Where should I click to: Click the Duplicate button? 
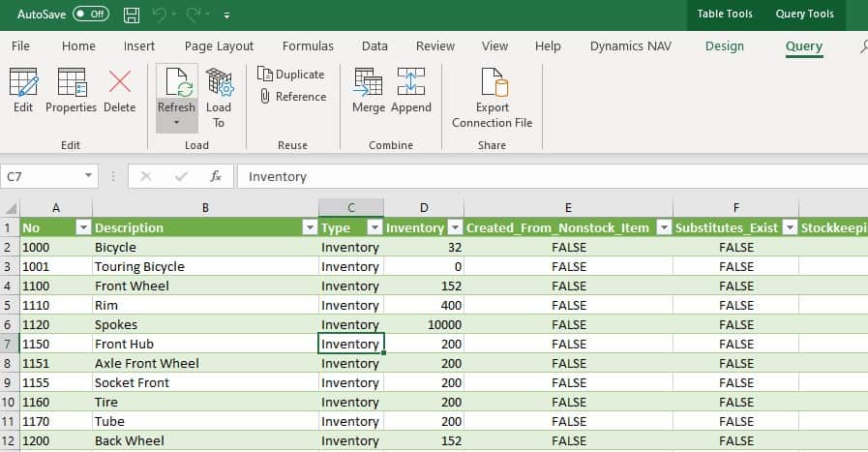coord(291,75)
